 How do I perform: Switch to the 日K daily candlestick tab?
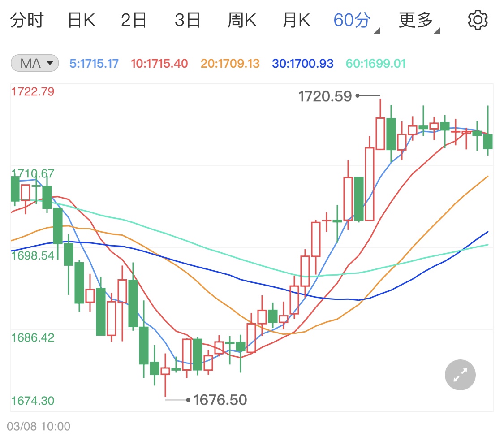81,19
